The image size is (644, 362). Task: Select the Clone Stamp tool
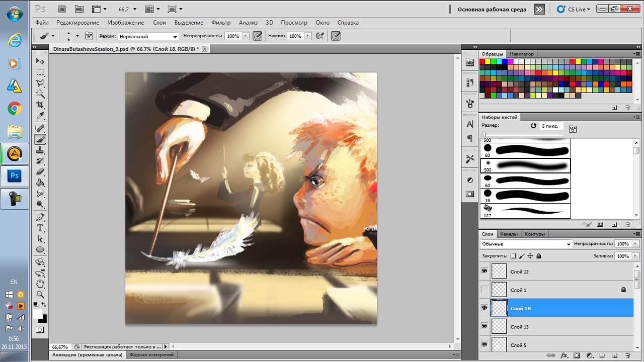40,150
